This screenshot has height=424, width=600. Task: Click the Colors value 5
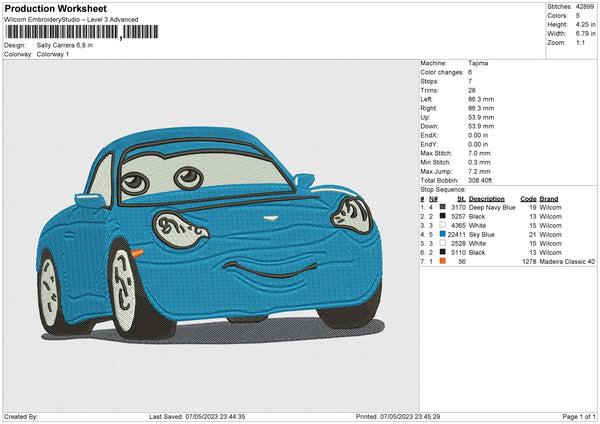click(578, 16)
